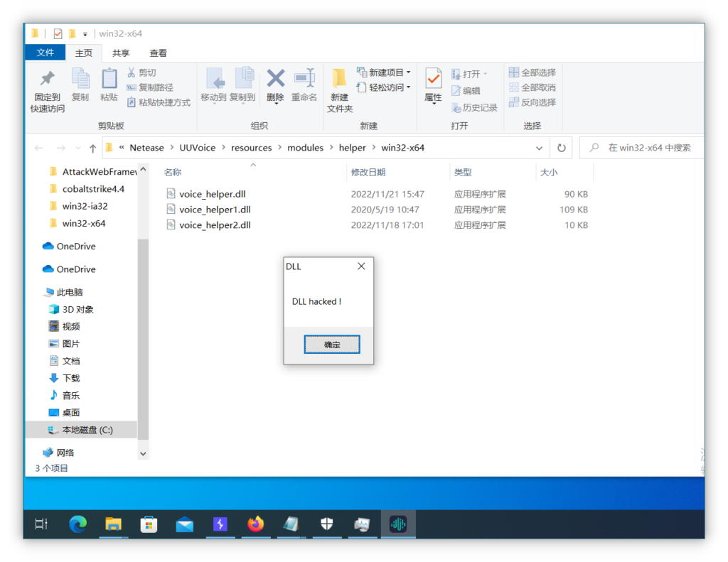Image resolution: width=728 pixels, height=562 pixels.
Task: Open the Easy access (轻松访问) dropdown
Action: (x=384, y=87)
